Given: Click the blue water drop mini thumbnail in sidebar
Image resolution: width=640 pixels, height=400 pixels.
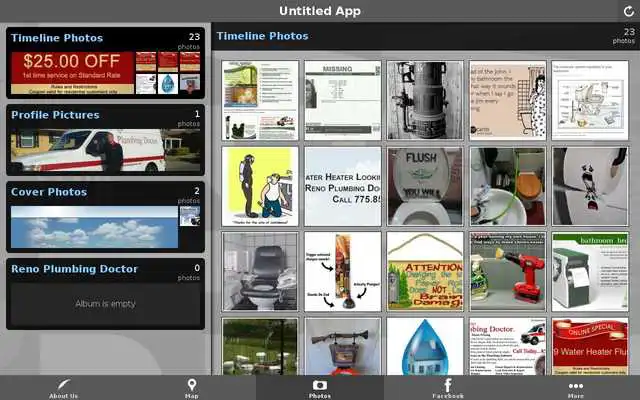Looking at the screenshot, I should point(168,84).
